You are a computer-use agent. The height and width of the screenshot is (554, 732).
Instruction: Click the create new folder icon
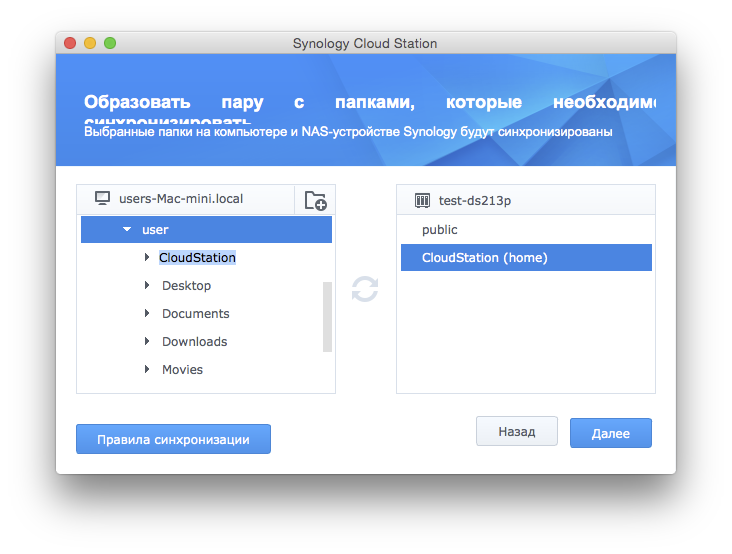pos(316,200)
